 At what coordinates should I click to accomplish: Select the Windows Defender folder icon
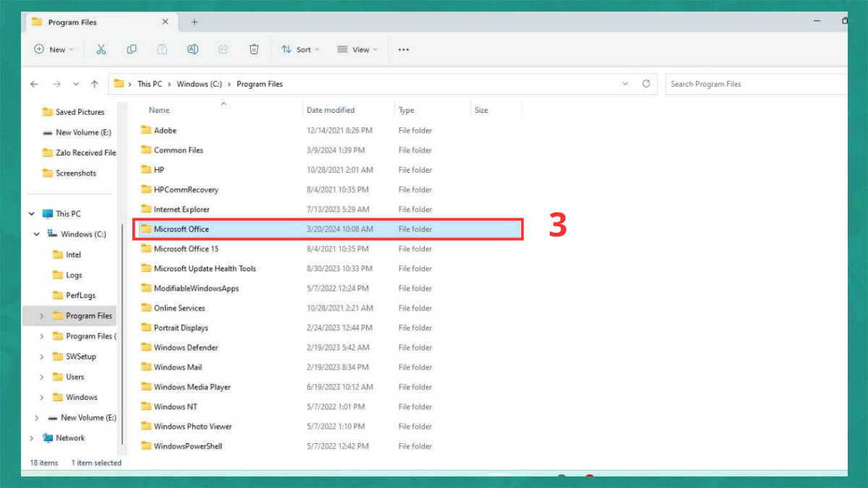[146, 348]
